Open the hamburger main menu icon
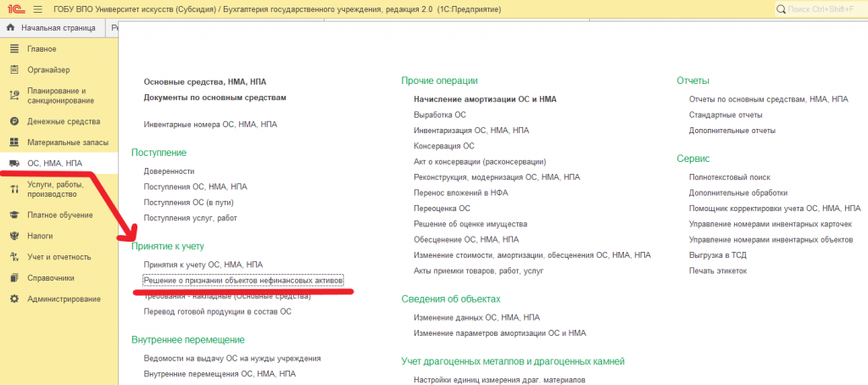 (37, 9)
